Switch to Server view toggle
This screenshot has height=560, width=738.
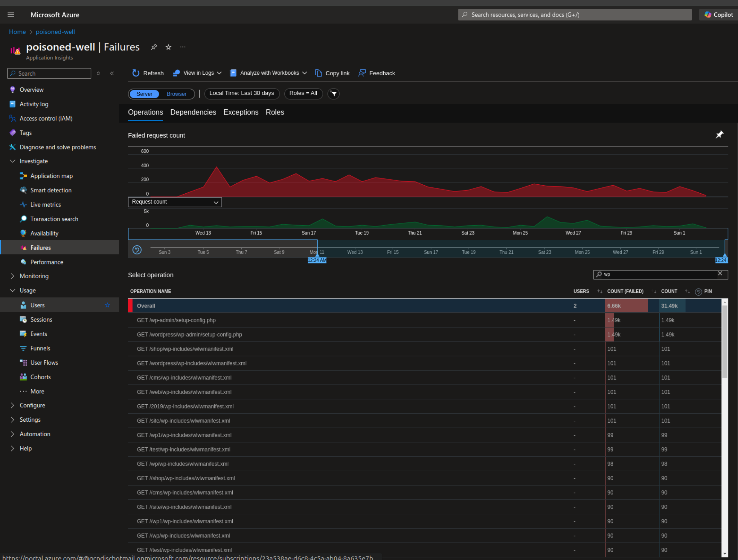coord(144,94)
